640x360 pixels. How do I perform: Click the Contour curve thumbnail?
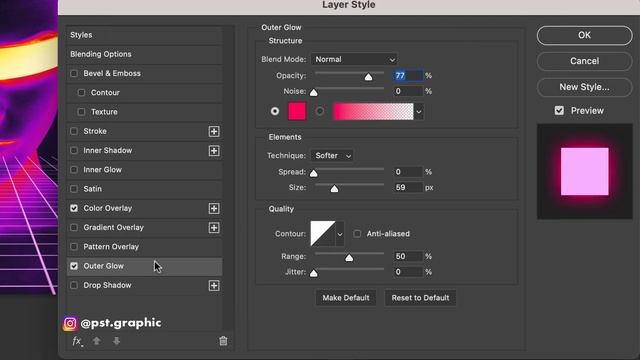[x=323, y=233]
